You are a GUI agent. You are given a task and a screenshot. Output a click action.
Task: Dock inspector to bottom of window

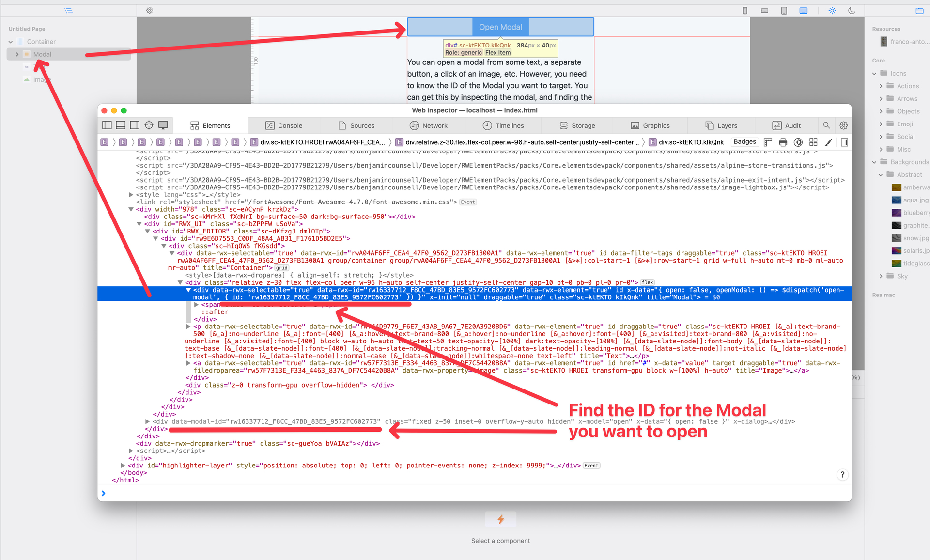click(x=121, y=125)
